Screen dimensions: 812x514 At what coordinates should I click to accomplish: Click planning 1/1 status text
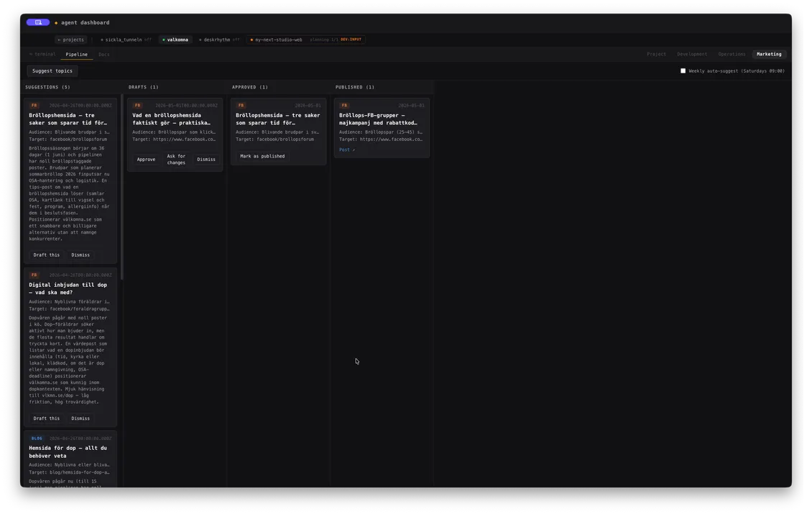point(323,40)
